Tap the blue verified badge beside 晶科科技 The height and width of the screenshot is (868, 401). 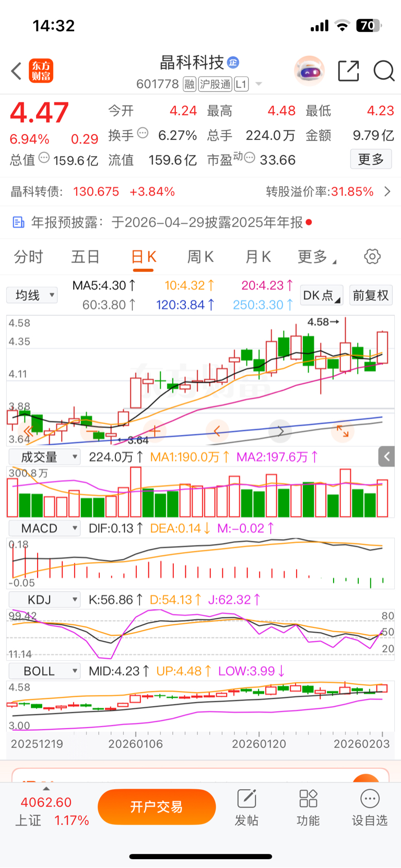coord(233,63)
